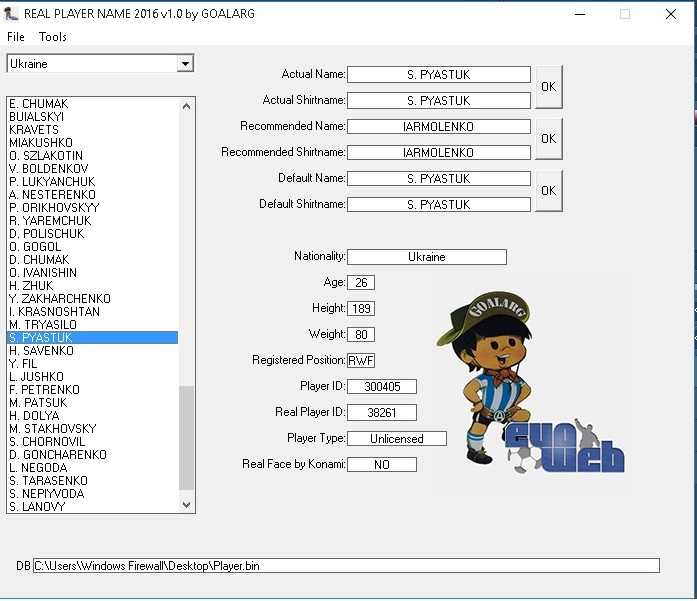Click the Weight field showing 80

point(361,335)
